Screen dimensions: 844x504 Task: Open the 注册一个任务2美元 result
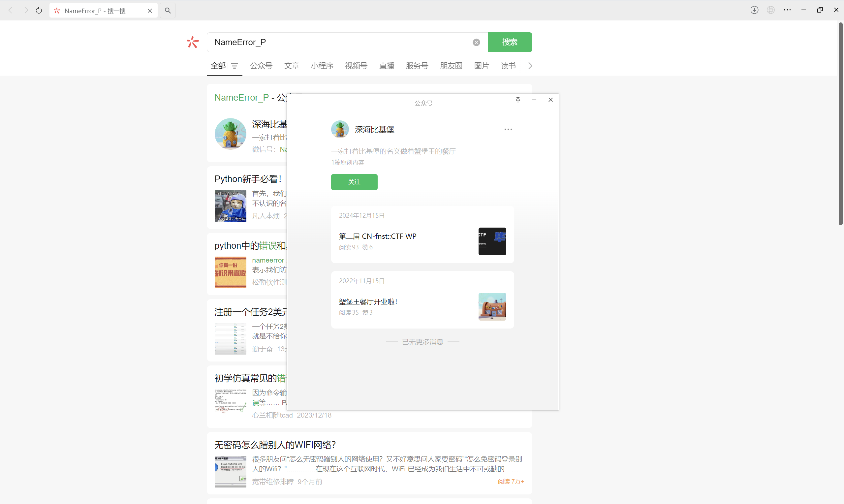click(x=250, y=312)
